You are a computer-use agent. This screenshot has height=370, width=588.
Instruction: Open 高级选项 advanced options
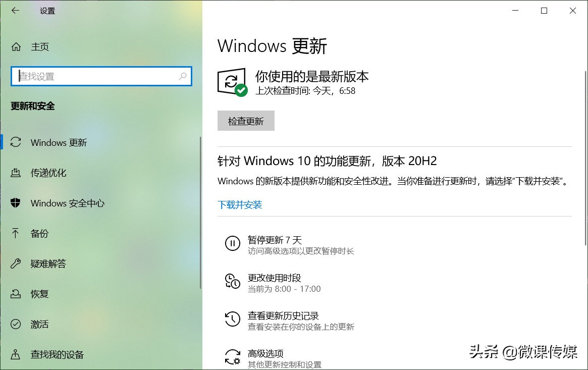273,358
